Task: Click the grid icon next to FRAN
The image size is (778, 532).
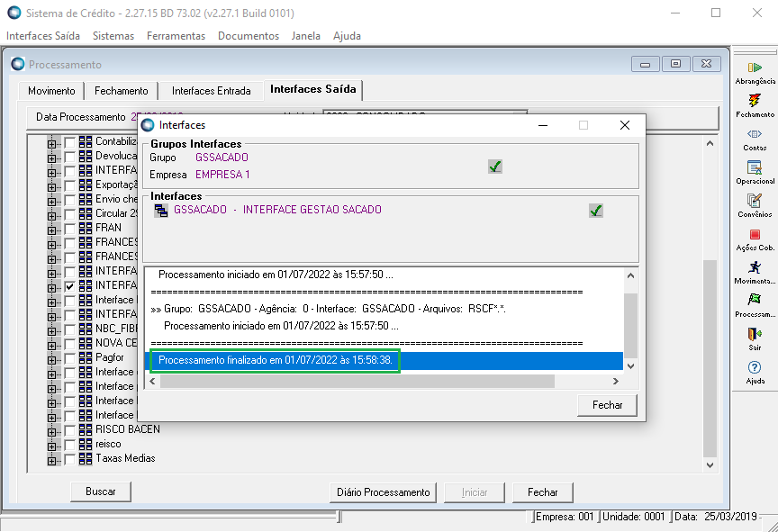Action: pyautogui.click(x=86, y=228)
